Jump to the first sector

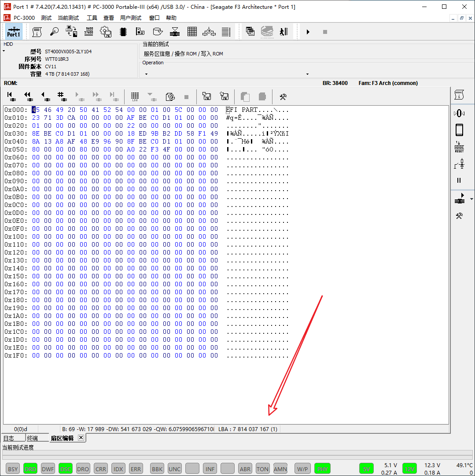(11, 96)
